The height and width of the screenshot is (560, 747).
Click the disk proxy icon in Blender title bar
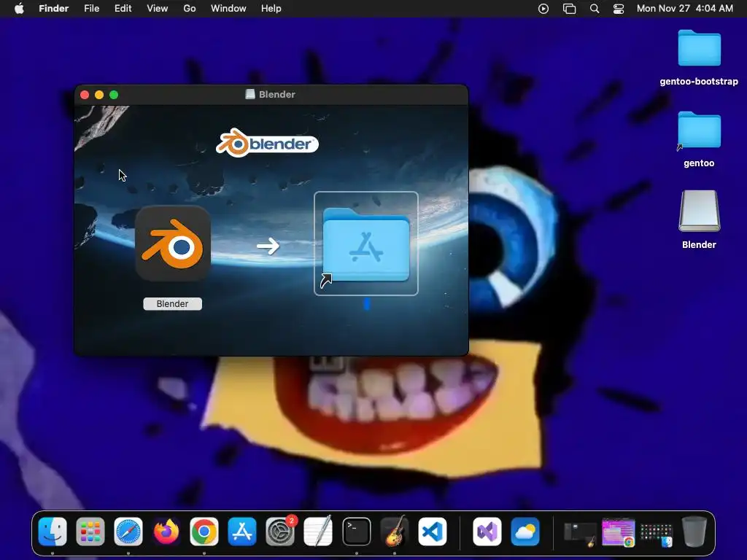pyautogui.click(x=250, y=94)
